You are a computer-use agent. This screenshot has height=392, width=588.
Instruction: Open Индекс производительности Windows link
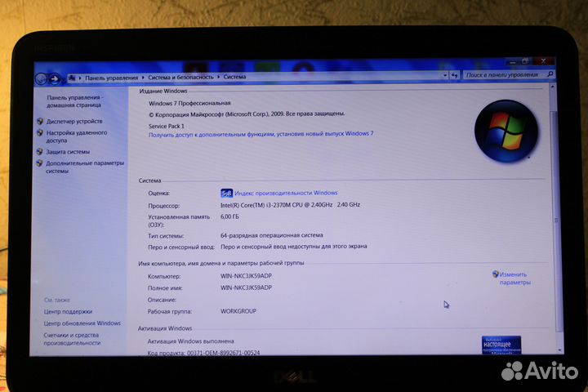[x=286, y=193]
